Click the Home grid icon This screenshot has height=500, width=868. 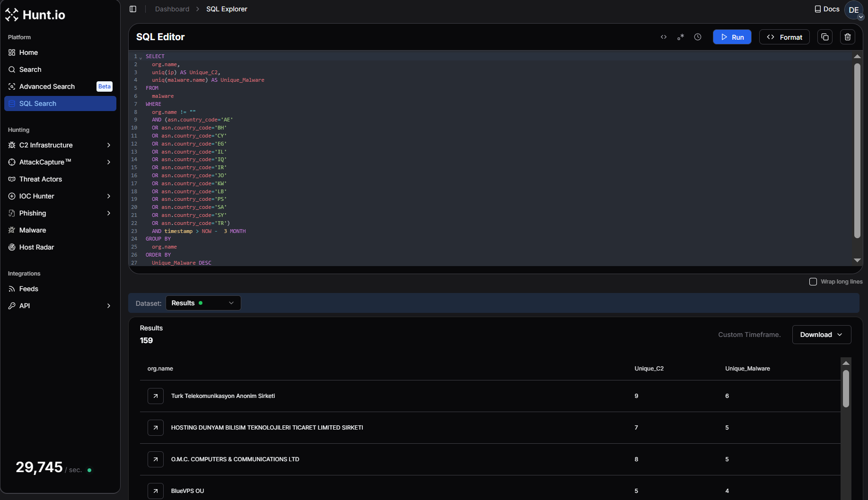click(12, 52)
